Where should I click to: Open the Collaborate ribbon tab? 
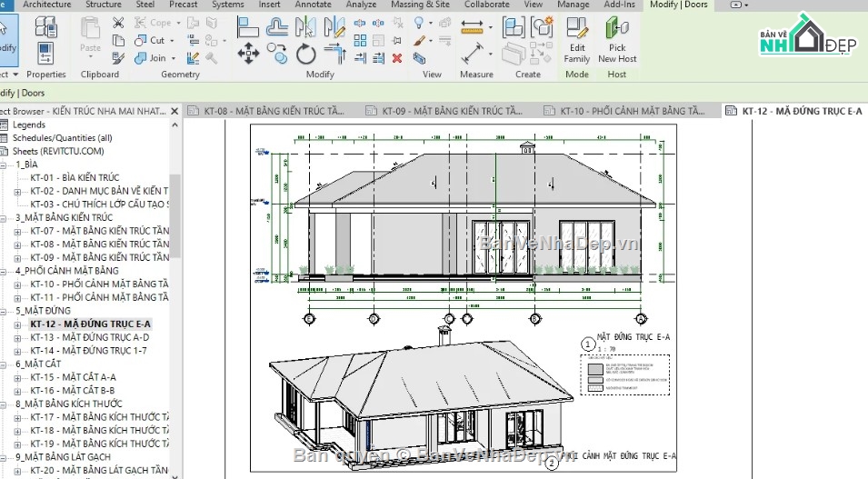tap(486, 5)
